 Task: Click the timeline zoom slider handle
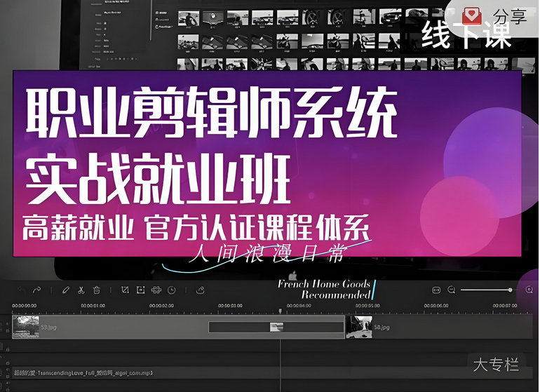click(511, 290)
